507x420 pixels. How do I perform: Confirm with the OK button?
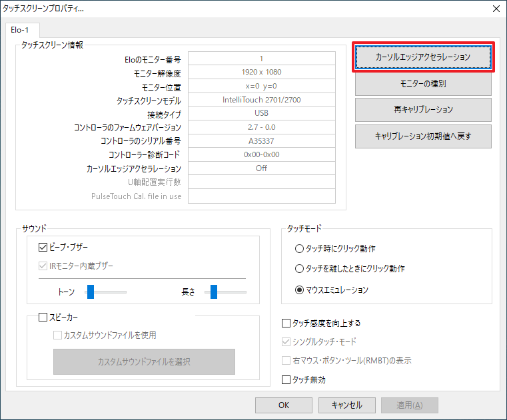point(284,405)
